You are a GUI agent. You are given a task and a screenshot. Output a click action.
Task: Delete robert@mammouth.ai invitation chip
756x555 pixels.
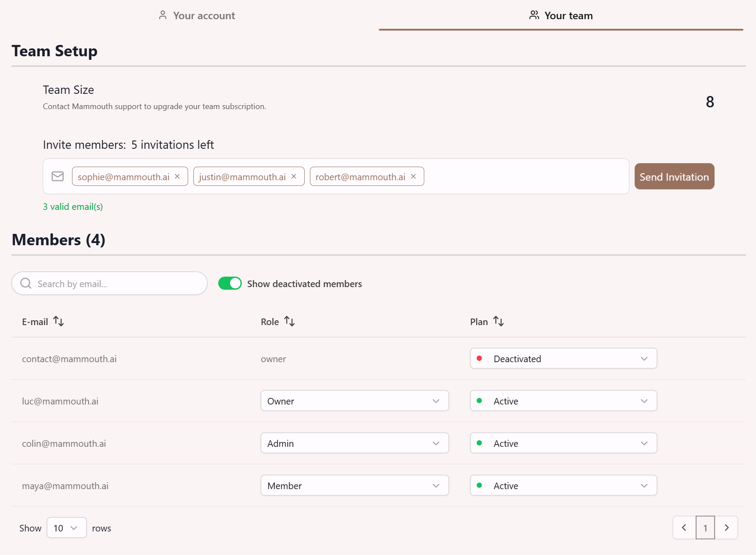(x=413, y=176)
